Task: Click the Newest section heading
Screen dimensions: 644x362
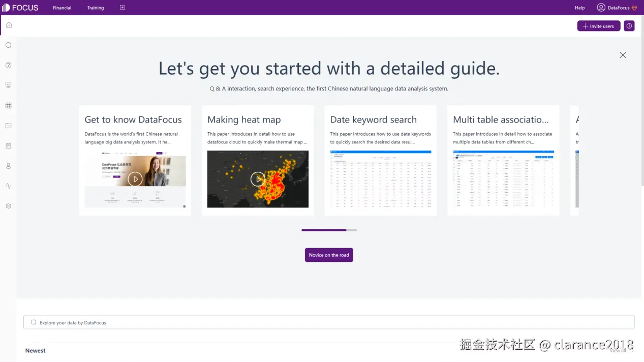Action: point(36,351)
